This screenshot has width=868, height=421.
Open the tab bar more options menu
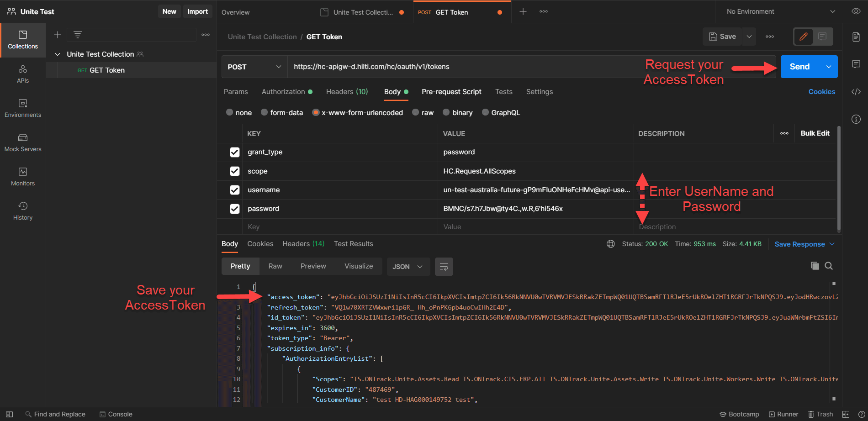[x=544, y=11]
